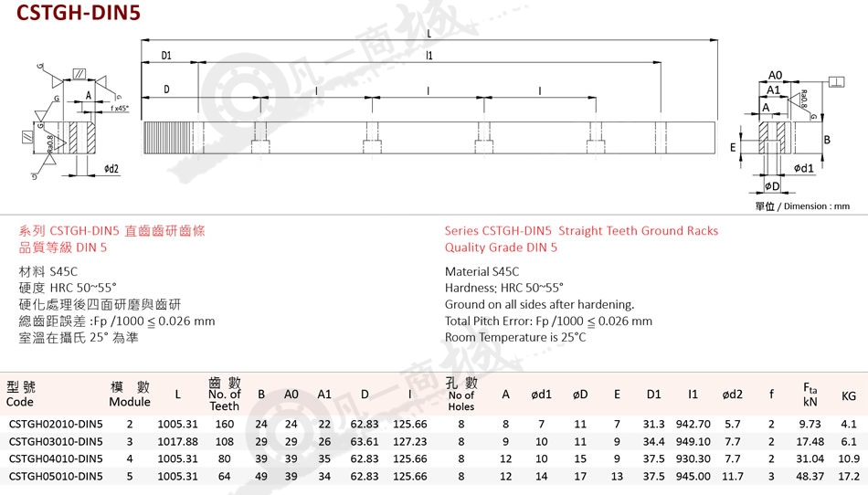Click the KG column header
The height and width of the screenshot is (495, 868).
(x=849, y=396)
